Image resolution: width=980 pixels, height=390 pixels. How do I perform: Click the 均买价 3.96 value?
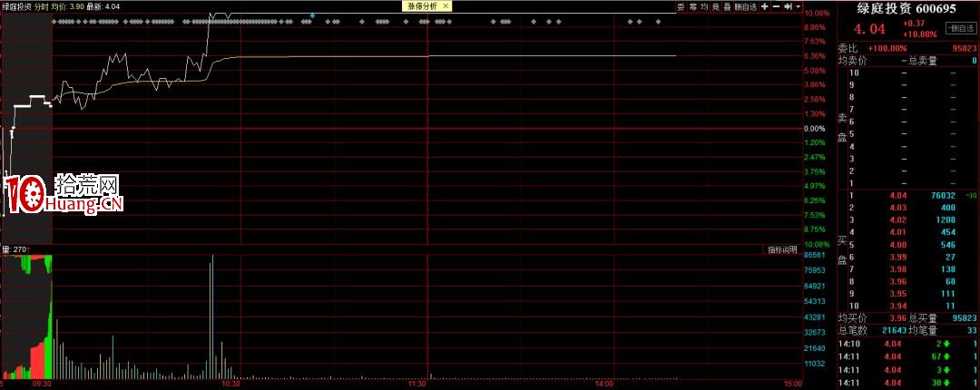coord(897,317)
